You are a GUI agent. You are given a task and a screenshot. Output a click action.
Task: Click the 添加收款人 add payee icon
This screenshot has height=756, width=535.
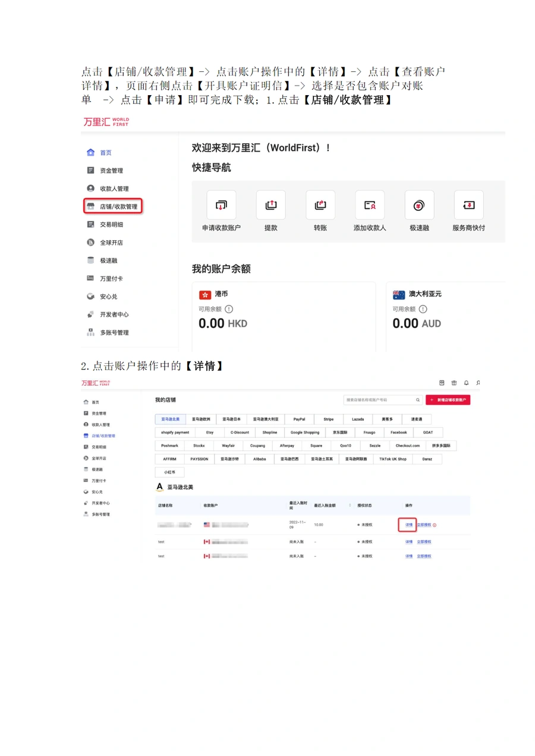[x=370, y=205]
